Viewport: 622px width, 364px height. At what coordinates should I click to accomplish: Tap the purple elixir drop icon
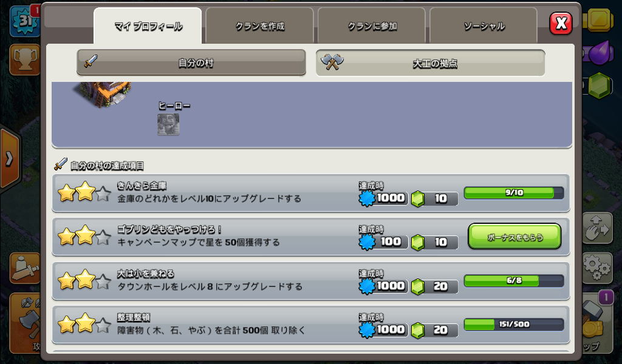(598, 53)
